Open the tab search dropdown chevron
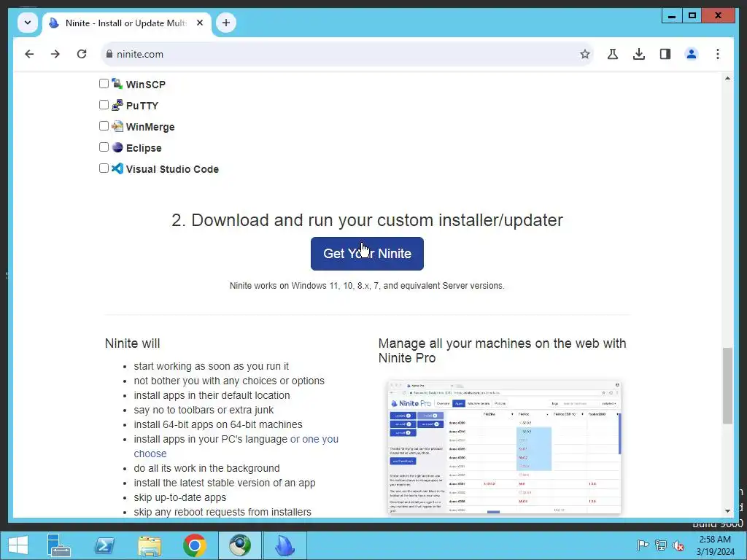This screenshot has width=747, height=560. (28, 23)
